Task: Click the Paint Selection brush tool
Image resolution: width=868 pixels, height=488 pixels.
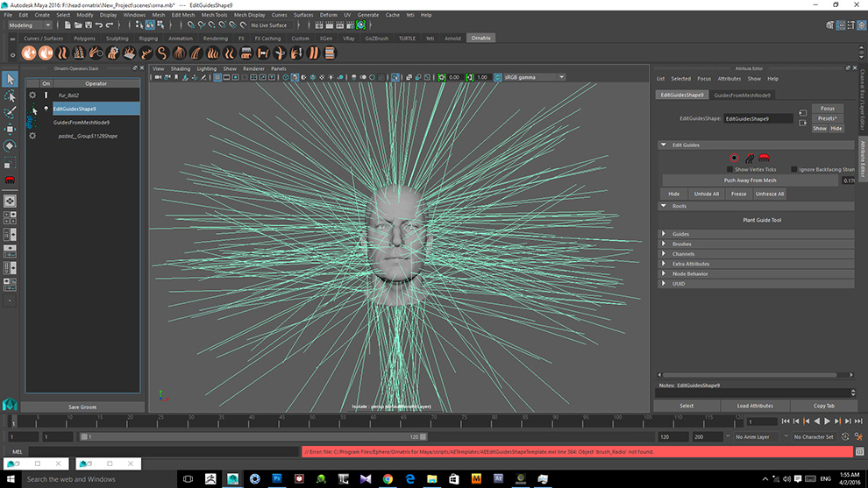Action: tap(10, 113)
